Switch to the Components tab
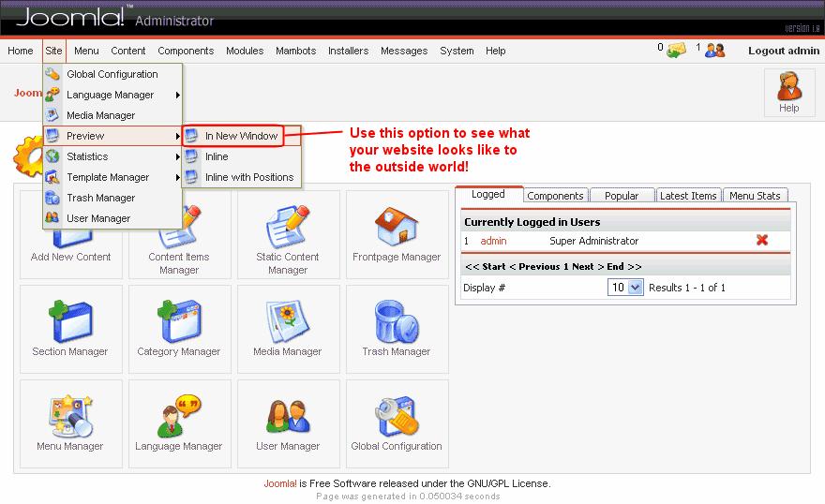Image resolution: width=825 pixels, height=504 pixels. [x=555, y=196]
